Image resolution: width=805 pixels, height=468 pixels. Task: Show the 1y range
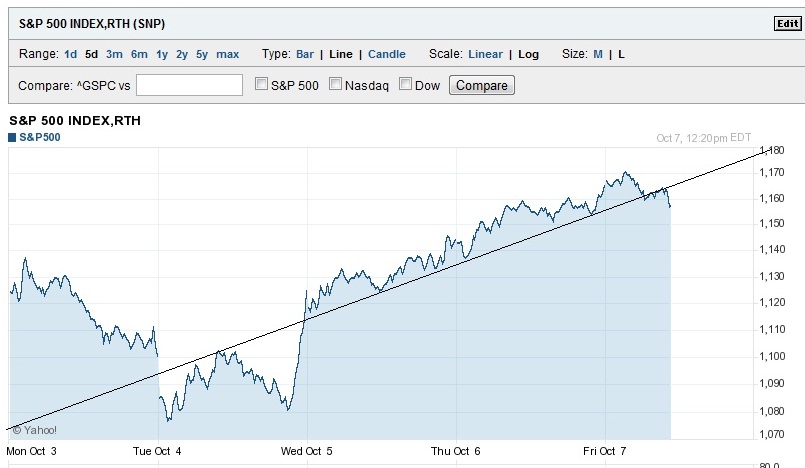pos(162,54)
